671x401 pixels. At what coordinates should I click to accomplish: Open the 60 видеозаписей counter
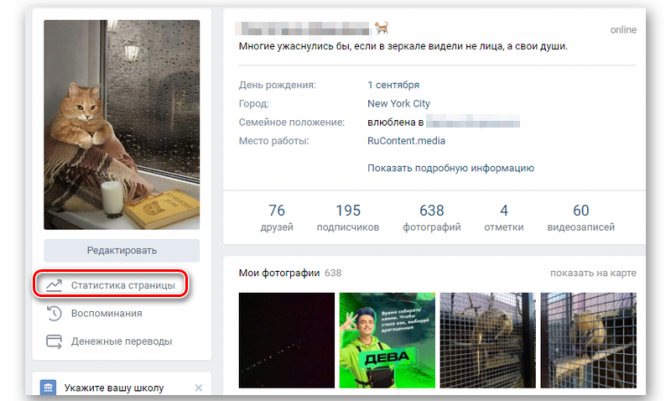pos(581,217)
